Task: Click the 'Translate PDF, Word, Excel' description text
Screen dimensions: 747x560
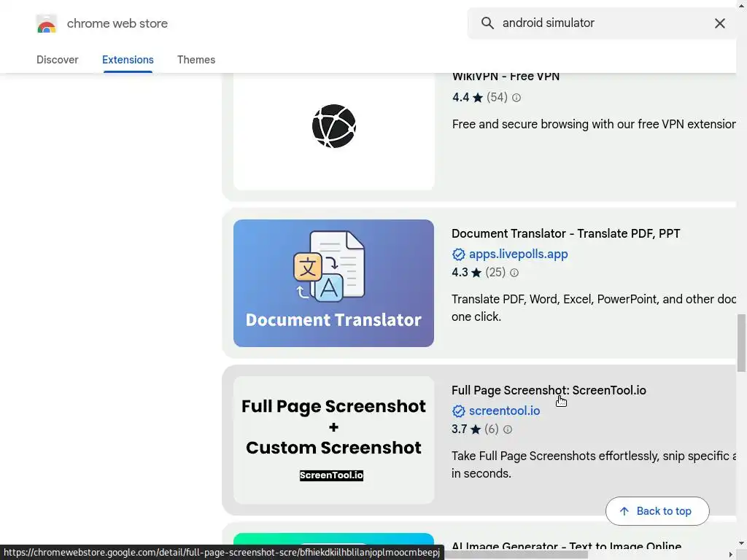Action: (x=594, y=308)
